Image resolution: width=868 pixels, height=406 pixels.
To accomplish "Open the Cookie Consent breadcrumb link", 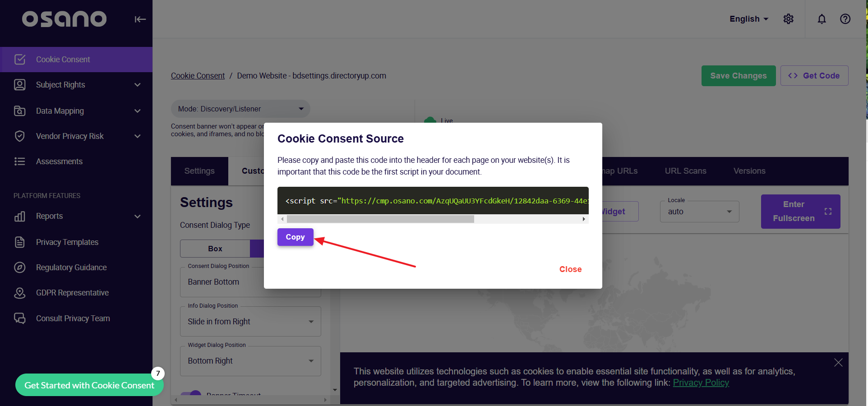I will coord(198,76).
